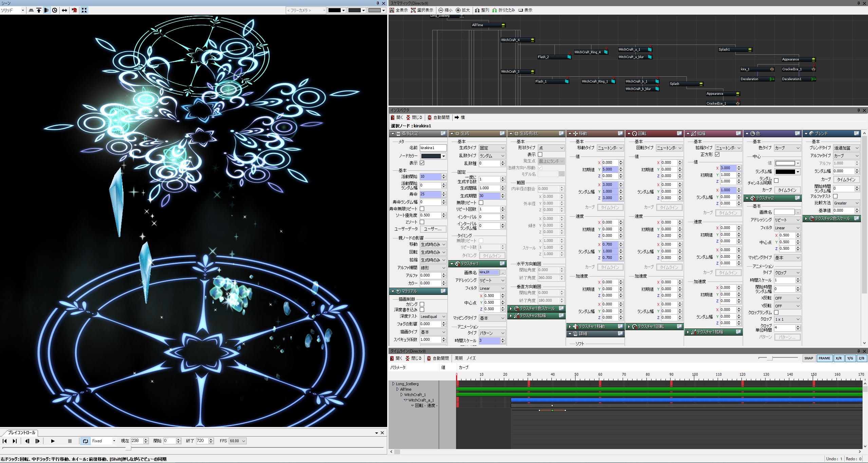Toggle the grid display icon in scene toolbar

31,10
